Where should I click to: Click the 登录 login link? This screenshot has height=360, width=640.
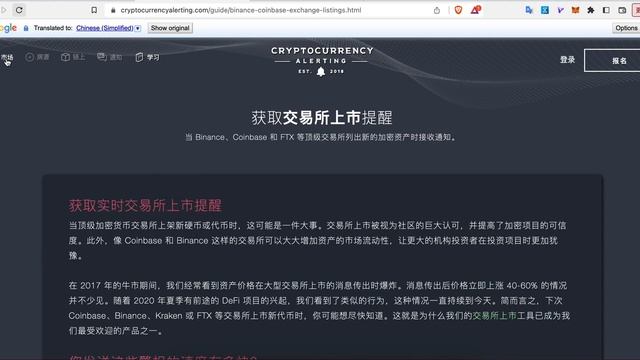(x=567, y=60)
